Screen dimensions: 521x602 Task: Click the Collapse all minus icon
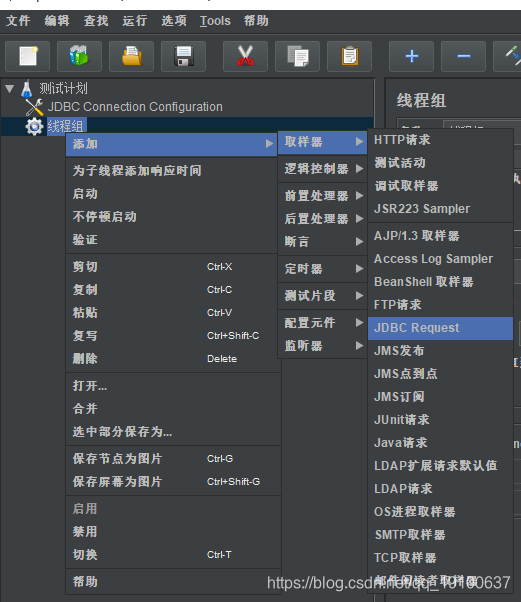coord(463,56)
